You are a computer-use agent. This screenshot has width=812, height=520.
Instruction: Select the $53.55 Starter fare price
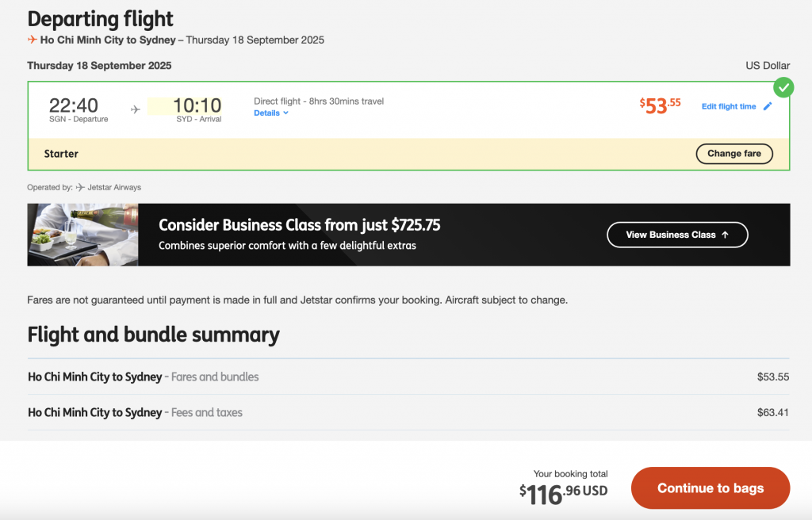[x=660, y=105]
